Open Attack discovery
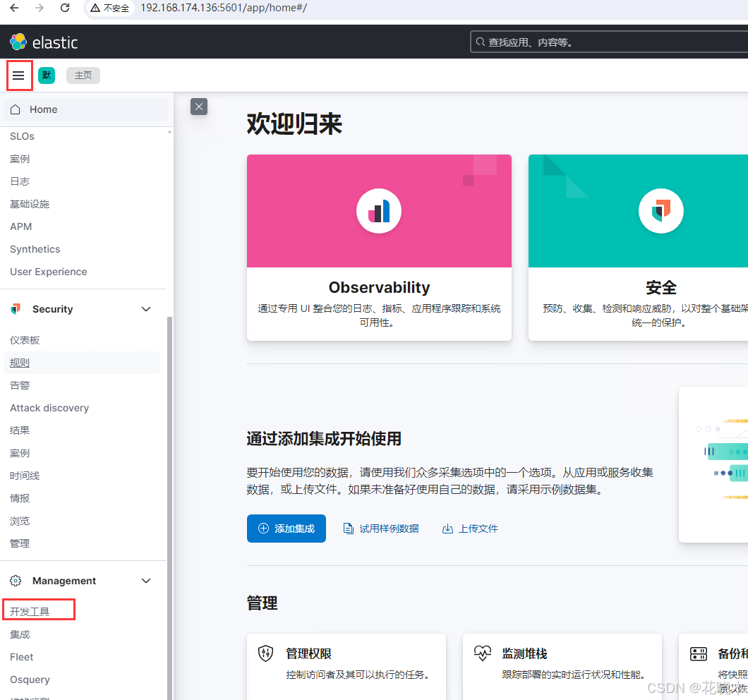Screen dimensions: 748x700 click(49, 408)
